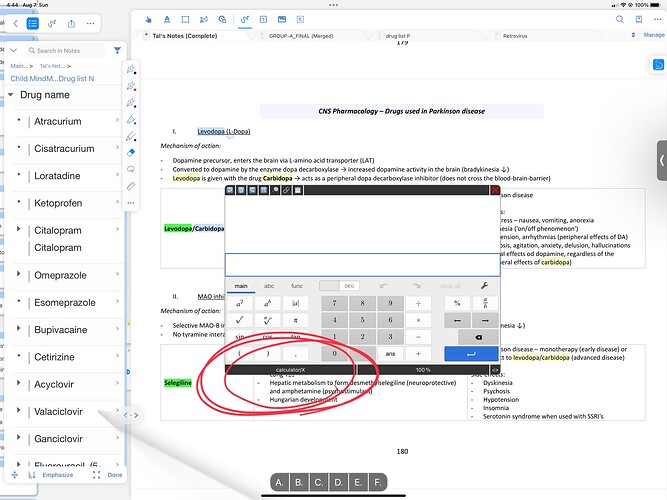Switch to GROUP-A_FINAL (Merged) tab
Viewport: 667px width, 500px height.
(301, 36)
